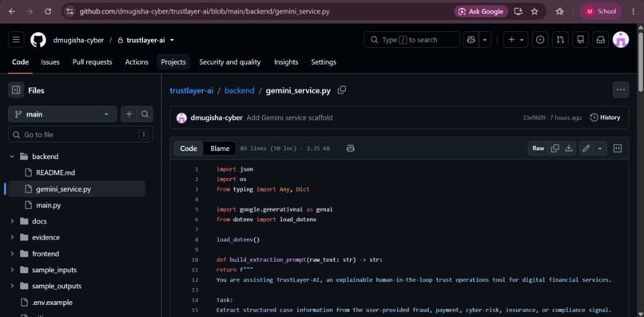The width and height of the screenshot is (644, 317).
Task: Search files with the magnifier button
Action: coord(145,114)
